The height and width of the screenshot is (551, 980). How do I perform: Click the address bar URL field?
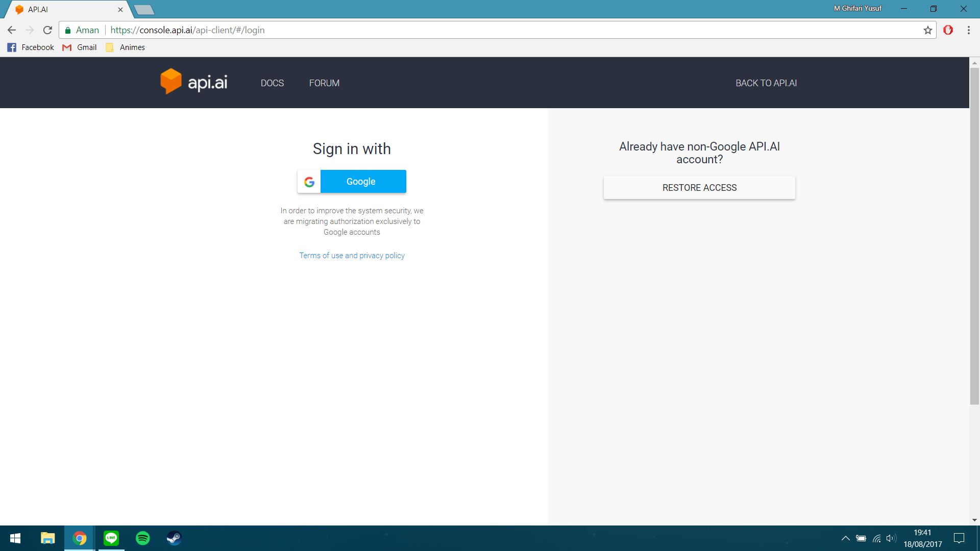(459, 30)
